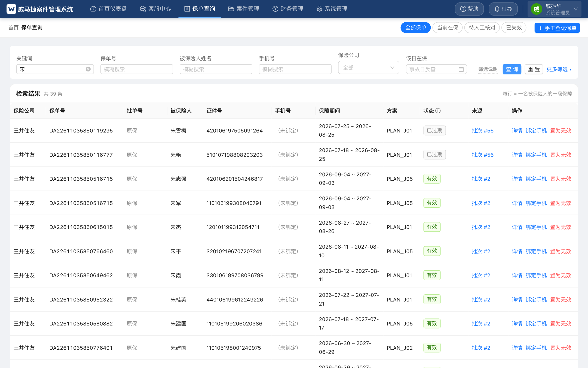The width and height of the screenshot is (588, 368).
Task: Switch to 待人工核对 filter
Action: coord(482,28)
